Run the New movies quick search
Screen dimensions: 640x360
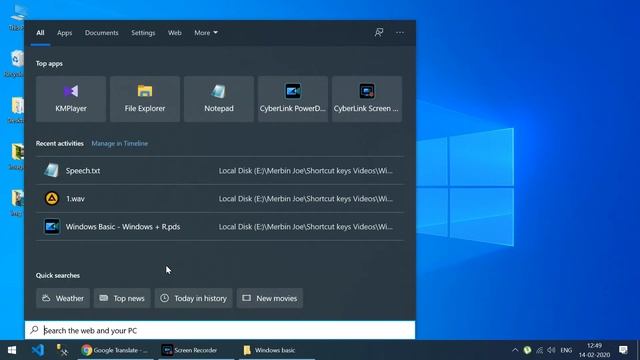pos(270,298)
